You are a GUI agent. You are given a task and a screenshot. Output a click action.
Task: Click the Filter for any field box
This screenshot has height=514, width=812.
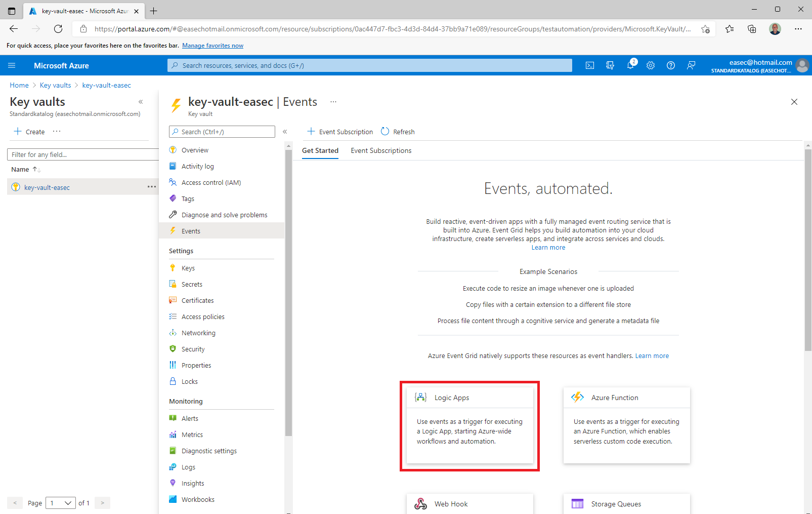point(83,154)
